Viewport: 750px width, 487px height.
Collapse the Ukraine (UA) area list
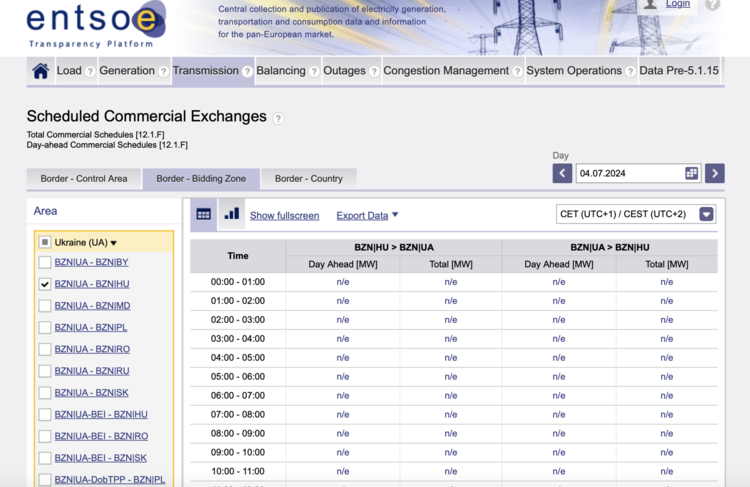click(113, 243)
